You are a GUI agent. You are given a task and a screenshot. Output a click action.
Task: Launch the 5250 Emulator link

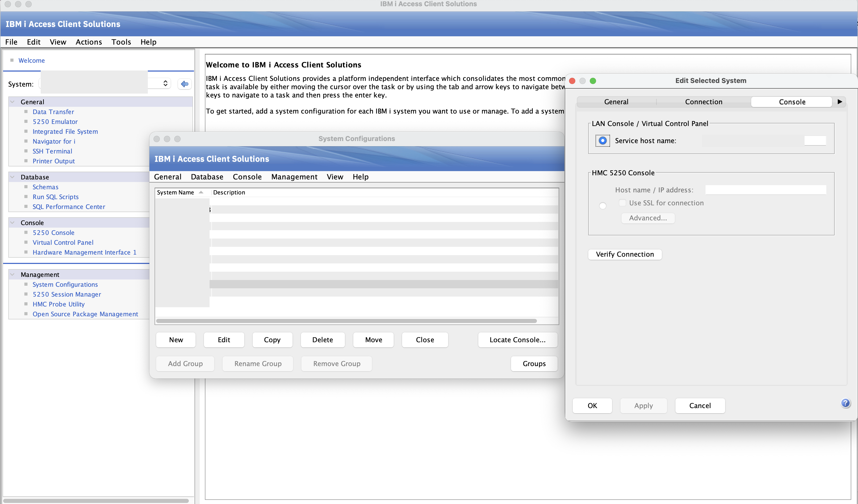55,122
